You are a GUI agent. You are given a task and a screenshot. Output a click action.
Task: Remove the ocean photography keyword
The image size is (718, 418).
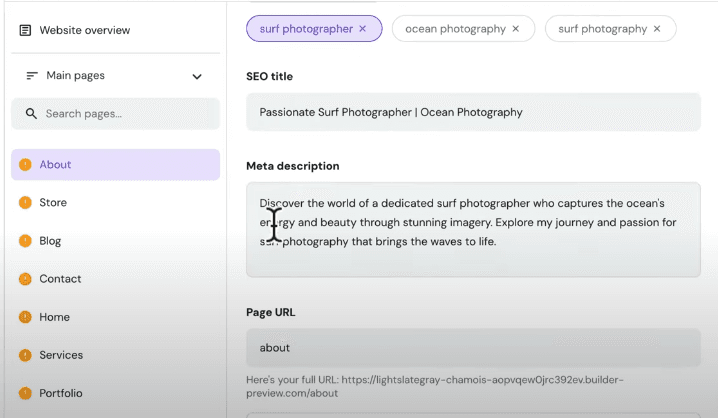516,29
